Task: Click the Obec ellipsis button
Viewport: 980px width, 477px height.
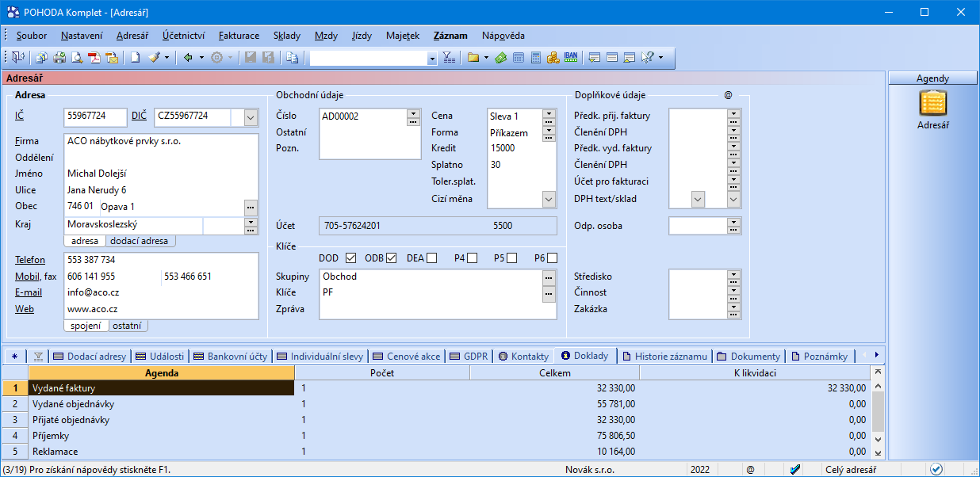Action: coord(251,206)
